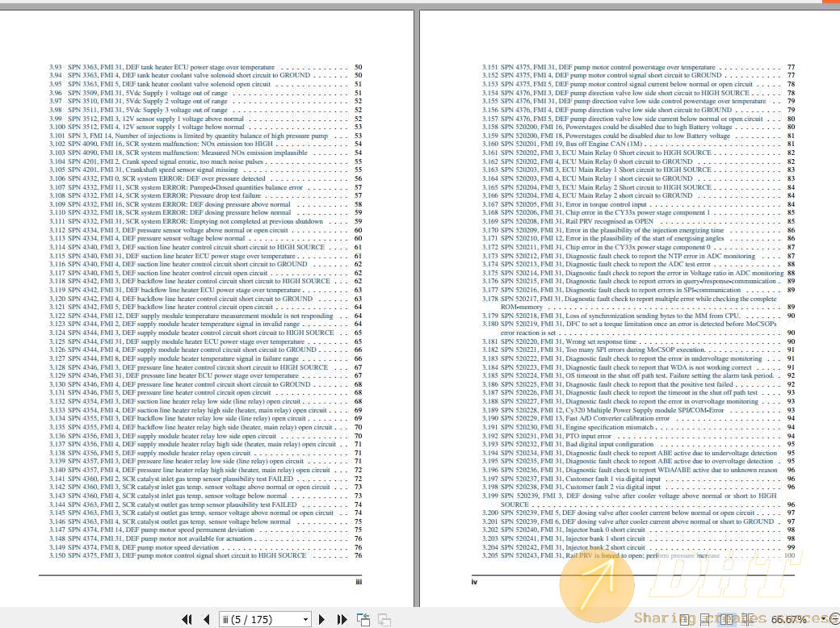Viewport: 840px width, 628px height.
Task: Click the go to previous view icon
Action: click(x=364, y=619)
